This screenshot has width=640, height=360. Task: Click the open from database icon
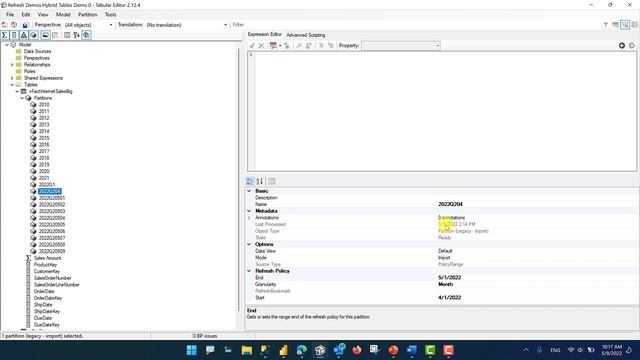(x=14, y=25)
